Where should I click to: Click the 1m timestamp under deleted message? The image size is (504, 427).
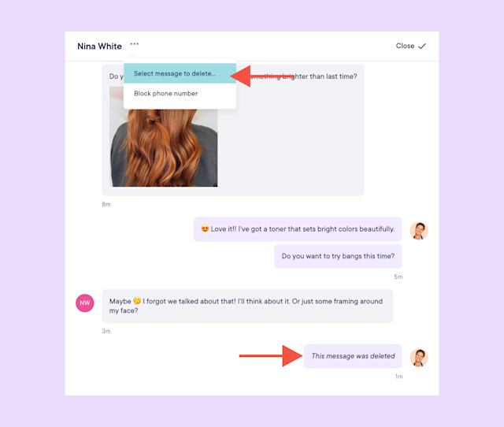(x=398, y=377)
